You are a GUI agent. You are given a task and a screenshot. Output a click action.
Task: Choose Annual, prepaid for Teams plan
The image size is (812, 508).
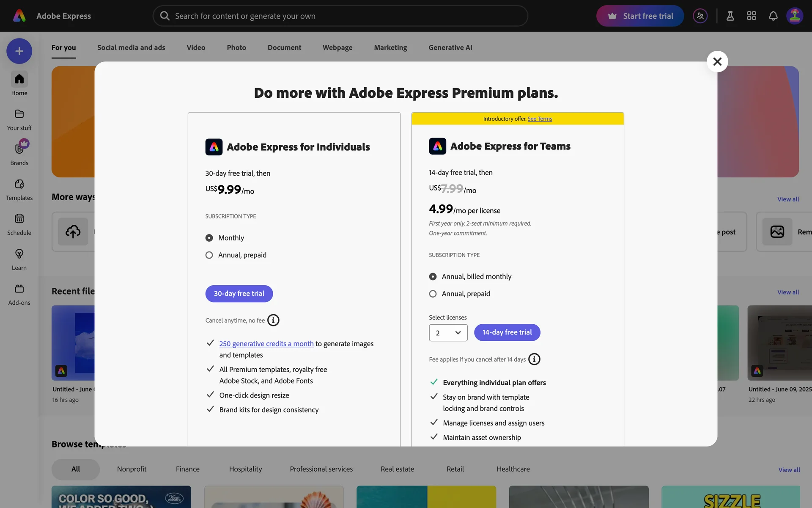coord(433,294)
